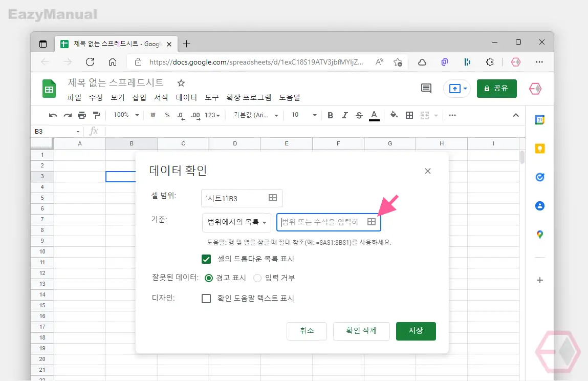The width and height of the screenshot is (588, 381).
Task: Open the 보기 menu
Action: pos(117,98)
